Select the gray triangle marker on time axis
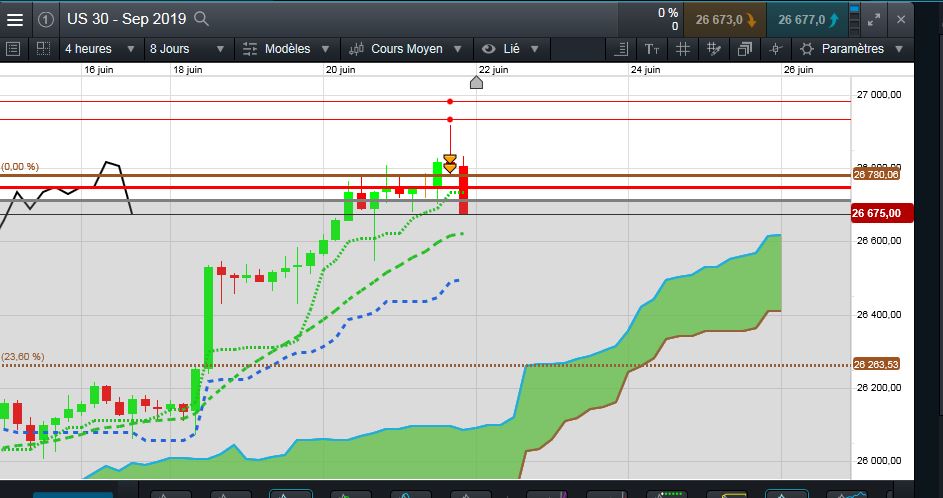 (x=476, y=82)
